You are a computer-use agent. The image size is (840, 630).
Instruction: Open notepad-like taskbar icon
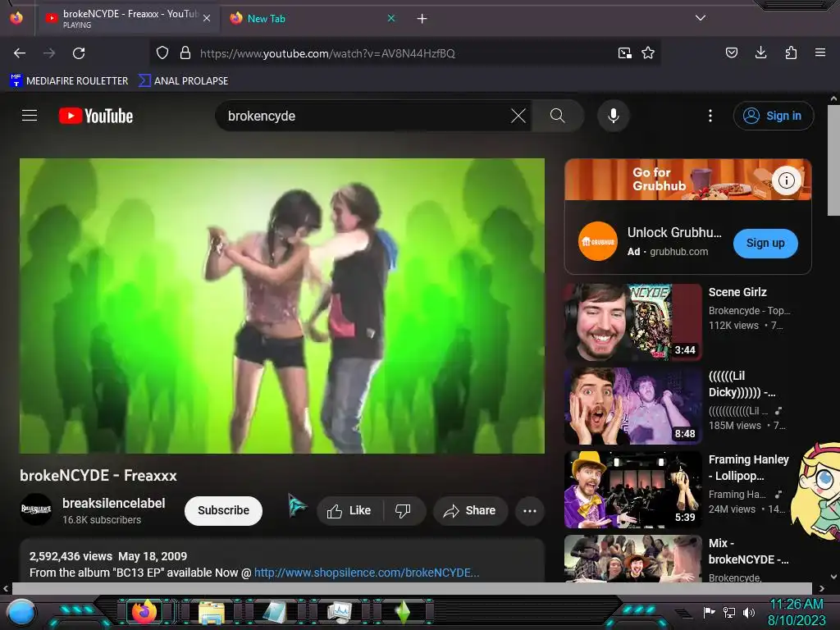pyautogui.click(x=274, y=612)
